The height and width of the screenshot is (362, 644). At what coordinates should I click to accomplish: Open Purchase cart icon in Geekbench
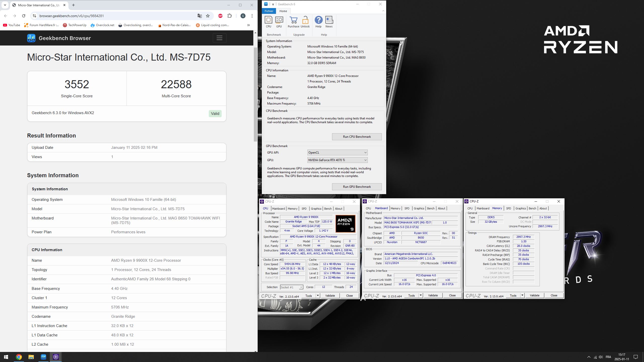tap(293, 22)
